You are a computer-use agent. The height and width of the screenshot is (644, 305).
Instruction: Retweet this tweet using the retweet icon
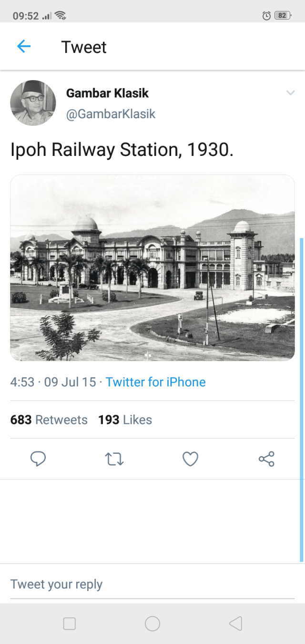pos(114,459)
